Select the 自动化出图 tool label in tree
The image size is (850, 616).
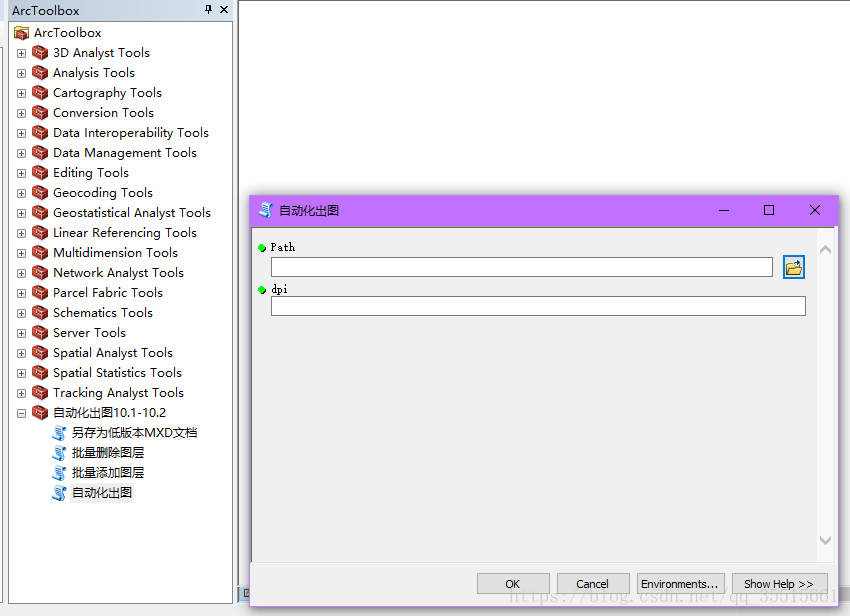(x=102, y=493)
